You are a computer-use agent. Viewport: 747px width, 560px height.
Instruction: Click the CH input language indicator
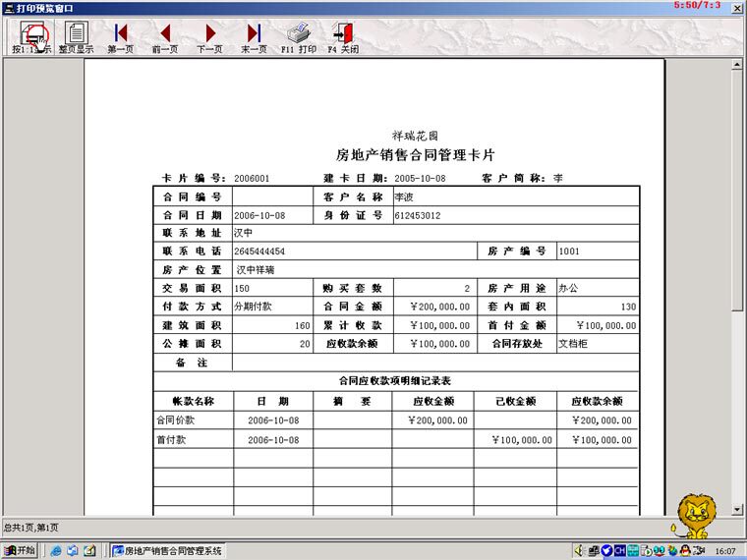(619, 550)
